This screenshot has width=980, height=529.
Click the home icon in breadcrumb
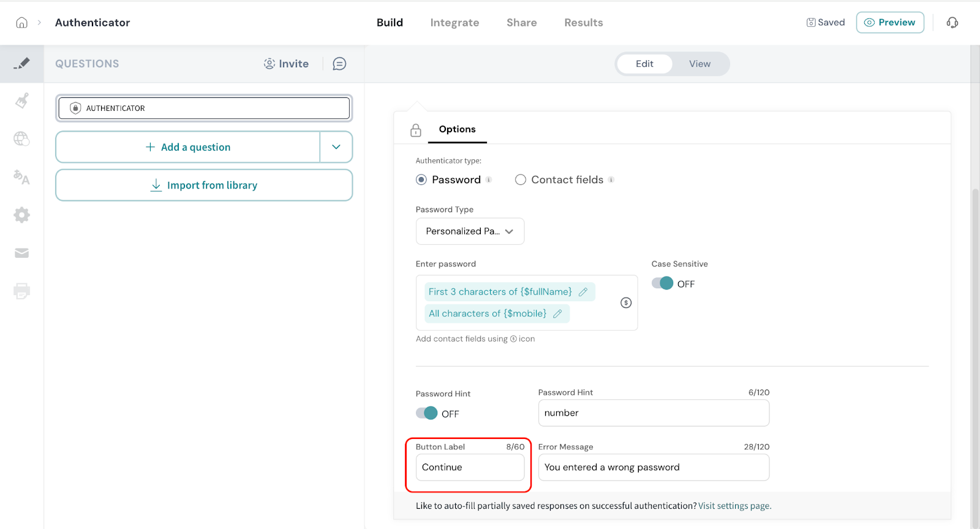[x=21, y=23]
